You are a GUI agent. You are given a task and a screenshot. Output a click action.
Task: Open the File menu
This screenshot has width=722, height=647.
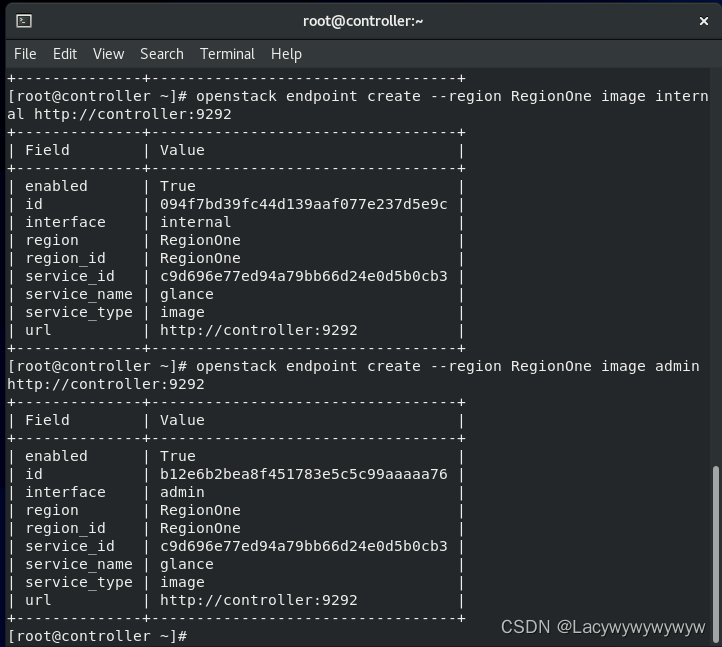pyautogui.click(x=25, y=54)
